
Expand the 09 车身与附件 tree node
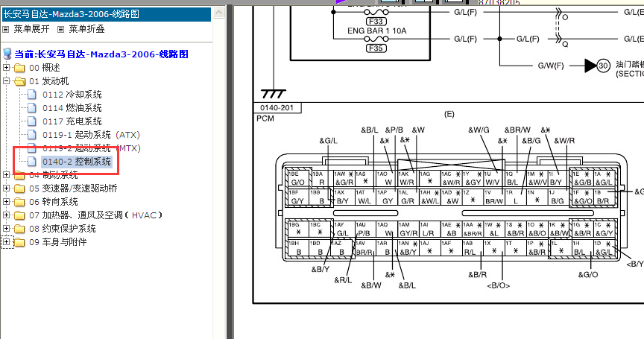pos(6,242)
